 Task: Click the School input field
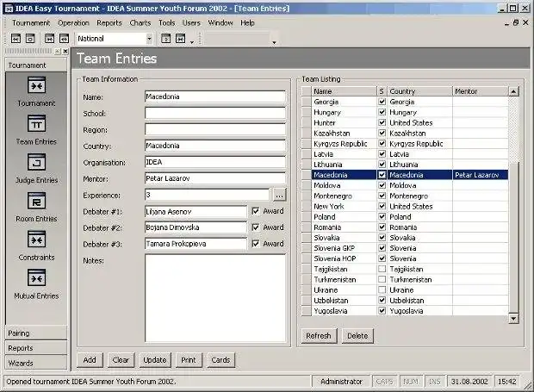click(215, 113)
